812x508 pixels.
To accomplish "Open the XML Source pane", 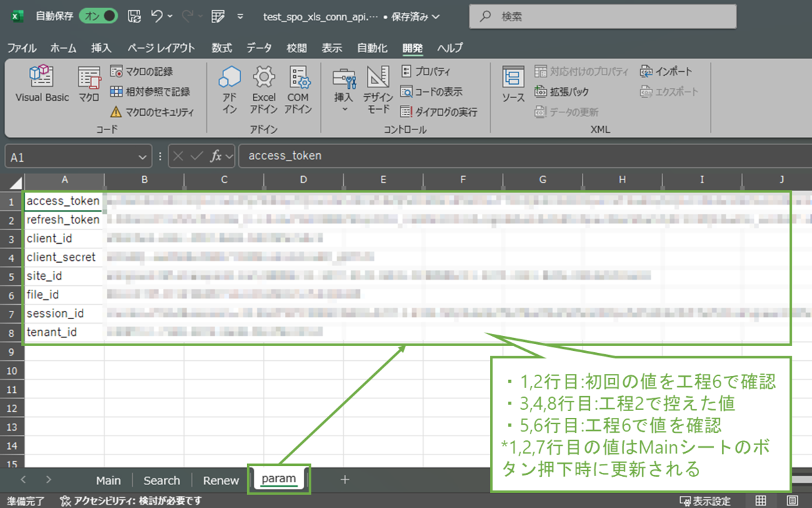I will coord(513,85).
